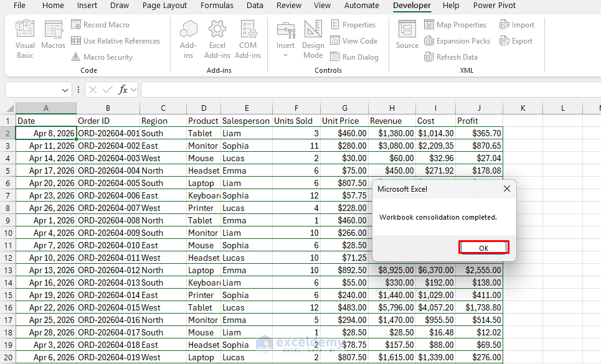Select the Cost cell $4,057.20
Screen dimensions: 601x364
pyautogui.click(x=435, y=307)
